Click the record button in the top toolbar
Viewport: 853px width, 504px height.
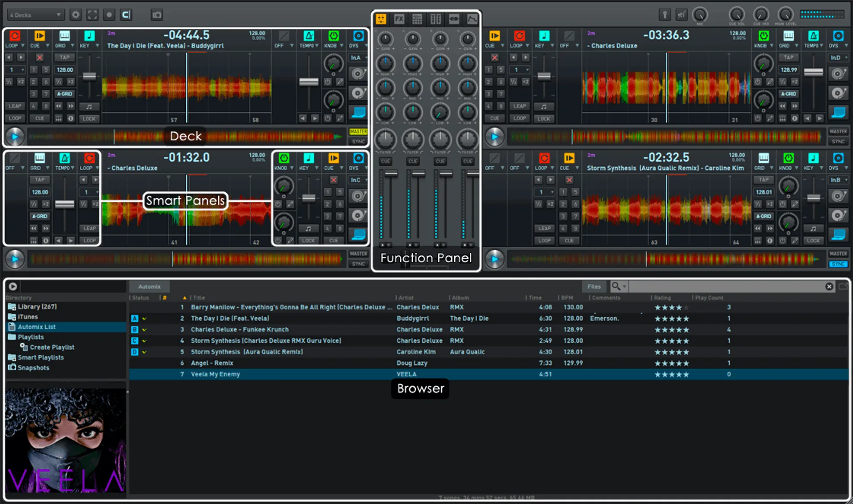[109, 15]
